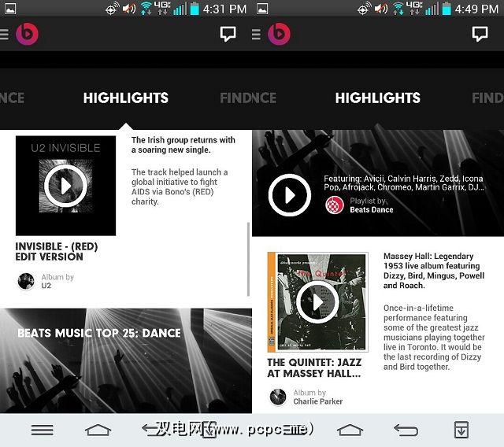504x447 pixels.
Task: Open the Quintet album cover thumbnail
Action: (x=317, y=302)
